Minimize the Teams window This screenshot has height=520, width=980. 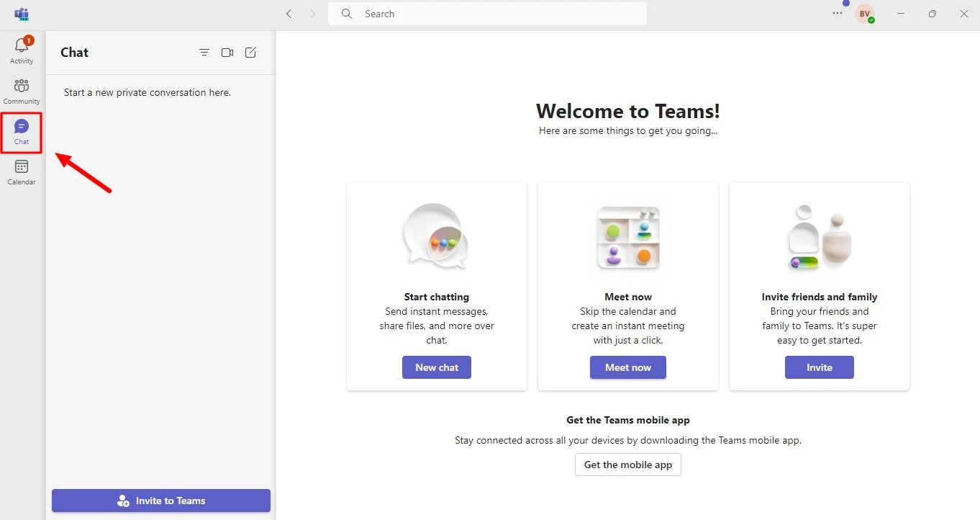pos(901,14)
